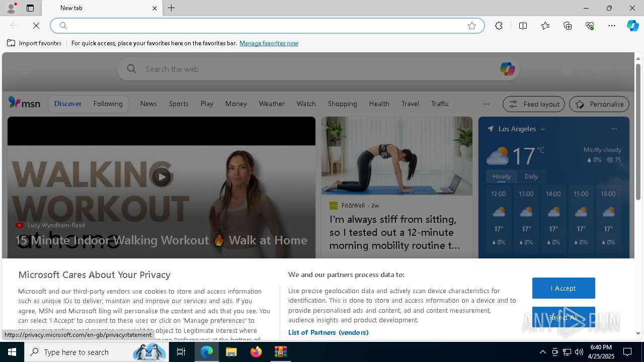644x362 pixels.
Task: Close the New tab tab
Action: pos(154,8)
